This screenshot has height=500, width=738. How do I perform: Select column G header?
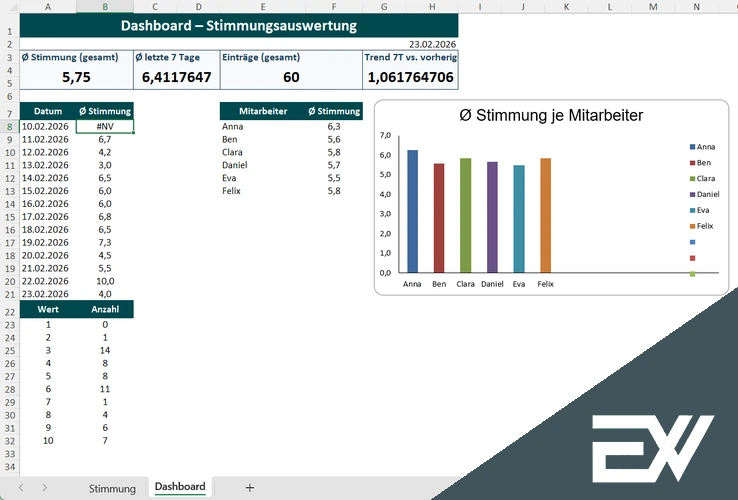[x=384, y=7]
